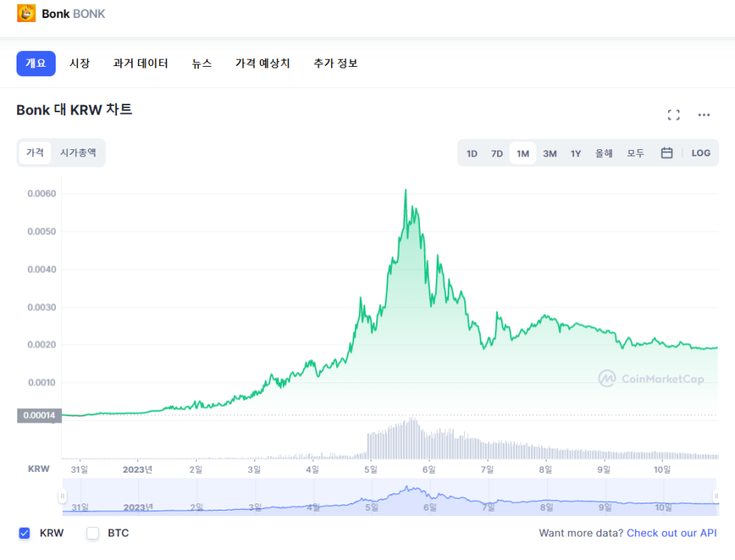This screenshot has height=560, width=735.
Task: Click the 0.00014 price label on axis
Action: tap(39, 415)
